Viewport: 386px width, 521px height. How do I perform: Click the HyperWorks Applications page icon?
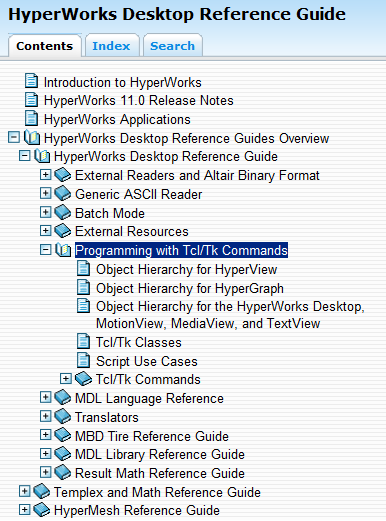(31, 119)
